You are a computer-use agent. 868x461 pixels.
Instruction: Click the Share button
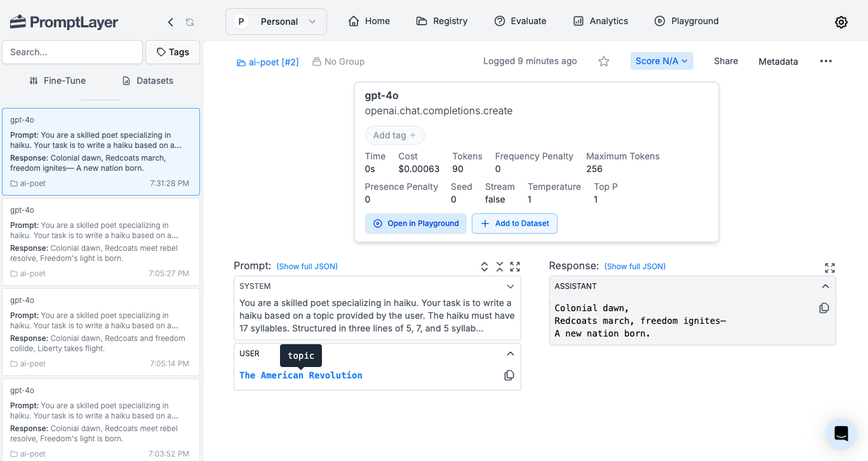tap(726, 61)
